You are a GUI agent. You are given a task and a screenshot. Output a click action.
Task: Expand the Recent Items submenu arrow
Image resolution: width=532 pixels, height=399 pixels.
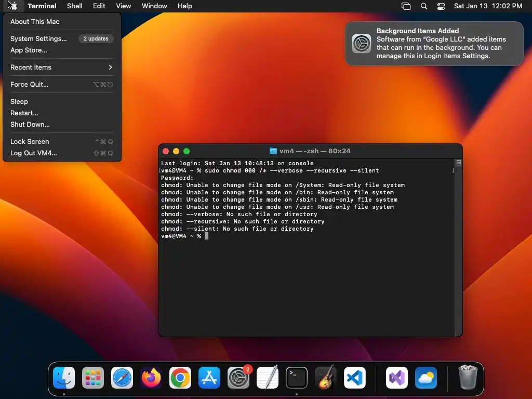[110, 67]
